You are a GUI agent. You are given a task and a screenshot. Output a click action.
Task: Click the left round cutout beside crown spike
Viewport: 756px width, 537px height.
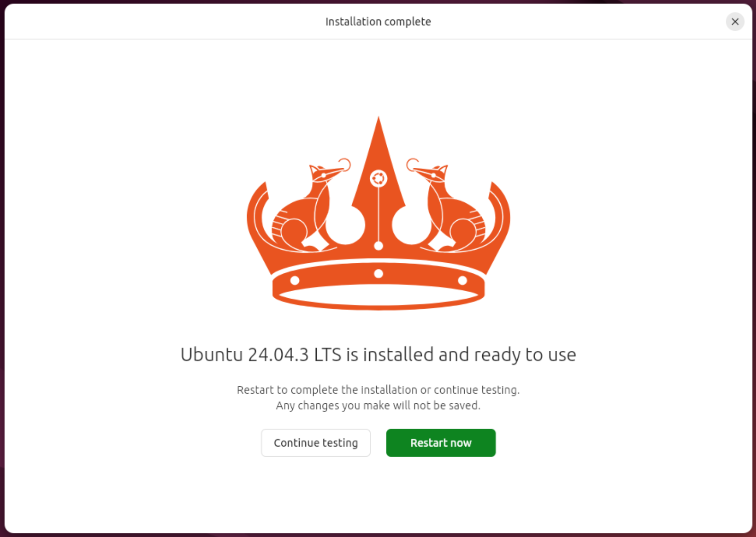pyautogui.click(x=345, y=226)
